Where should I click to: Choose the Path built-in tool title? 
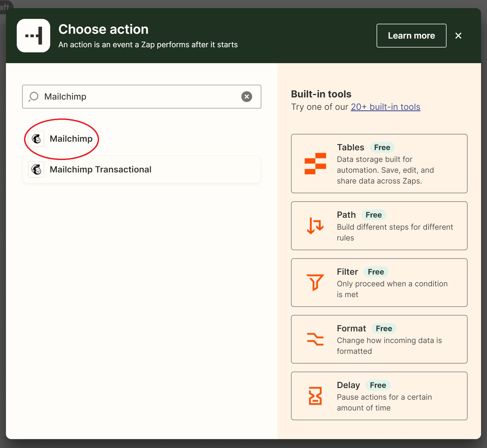(346, 215)
